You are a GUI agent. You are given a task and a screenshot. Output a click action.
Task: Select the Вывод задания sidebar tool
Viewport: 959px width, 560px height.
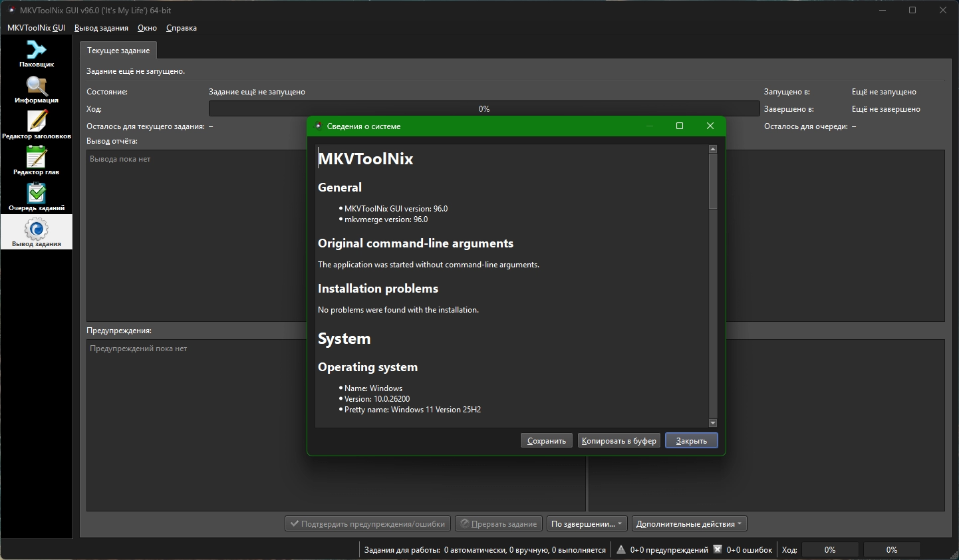(x=37, y=233)
